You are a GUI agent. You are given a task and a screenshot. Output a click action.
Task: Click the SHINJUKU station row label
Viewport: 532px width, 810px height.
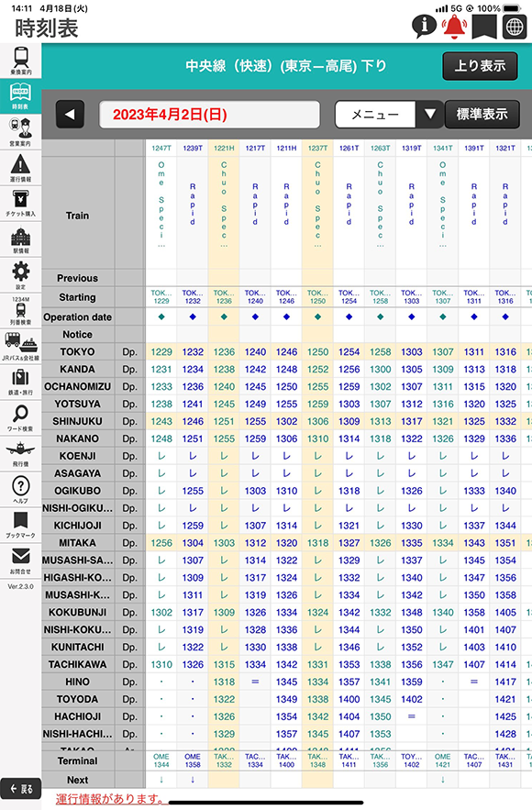pos(77,421)
